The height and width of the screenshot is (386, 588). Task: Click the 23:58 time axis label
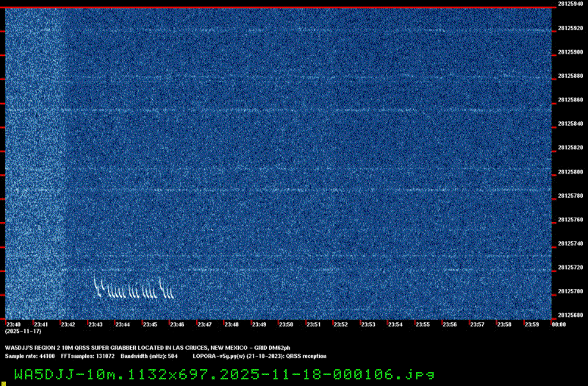(x=504, y=324)
